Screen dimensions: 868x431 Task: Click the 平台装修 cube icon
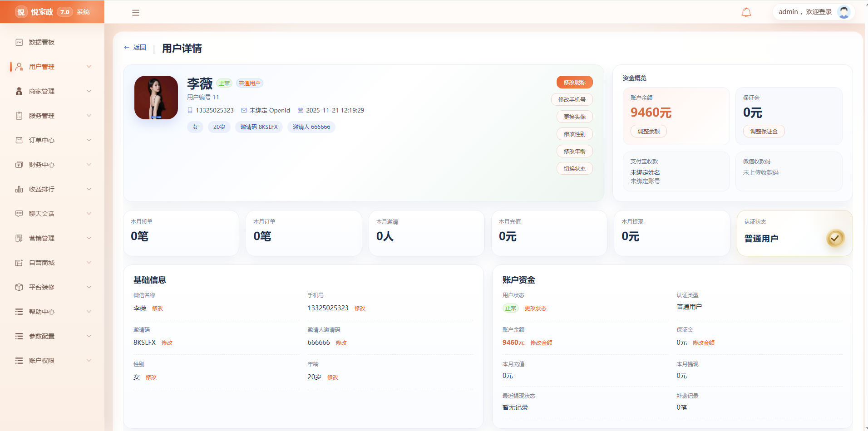coord(19,287)
